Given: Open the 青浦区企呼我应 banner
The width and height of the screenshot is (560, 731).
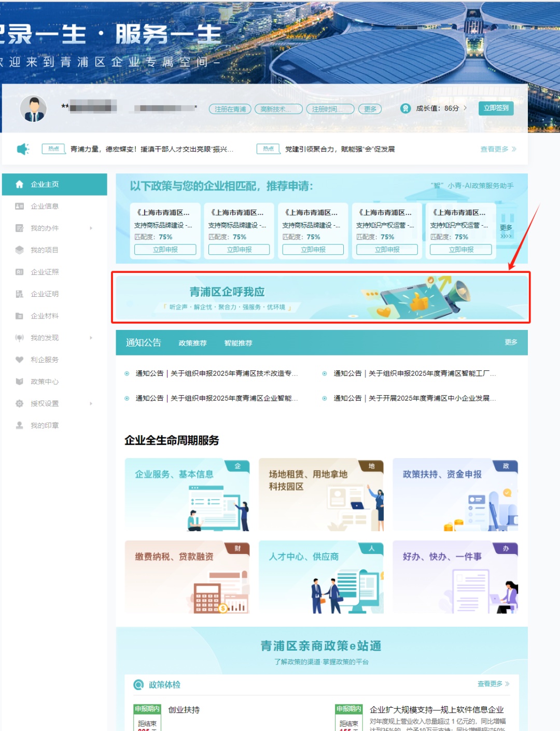Looking at the screenshot, I should tap(321, 297).
